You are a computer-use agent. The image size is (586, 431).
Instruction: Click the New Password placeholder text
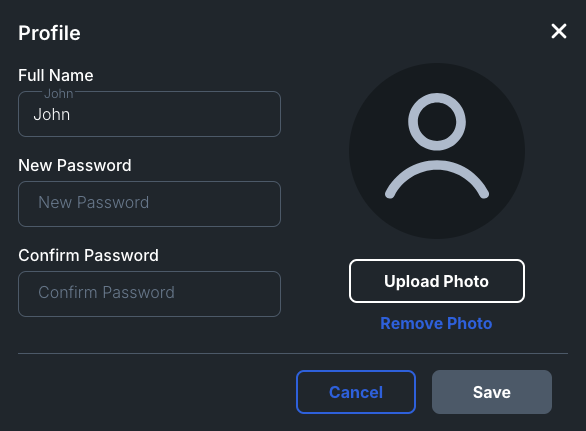click(94, 203)
